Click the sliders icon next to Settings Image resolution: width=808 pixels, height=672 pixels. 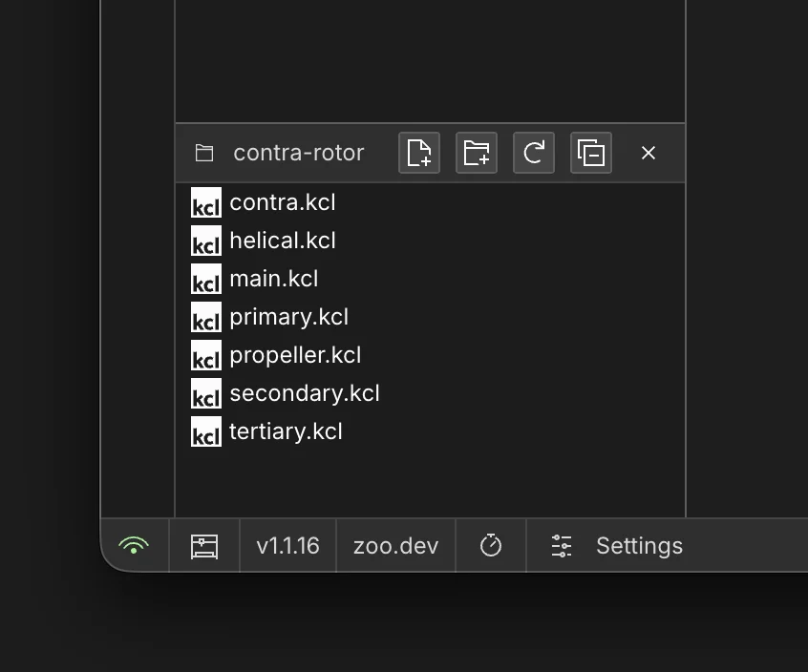(x=561, y=545)
